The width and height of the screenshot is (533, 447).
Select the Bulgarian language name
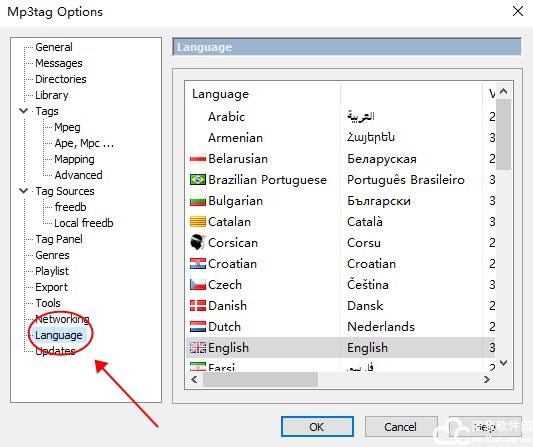pyautogui.click(x=235, y=201)
